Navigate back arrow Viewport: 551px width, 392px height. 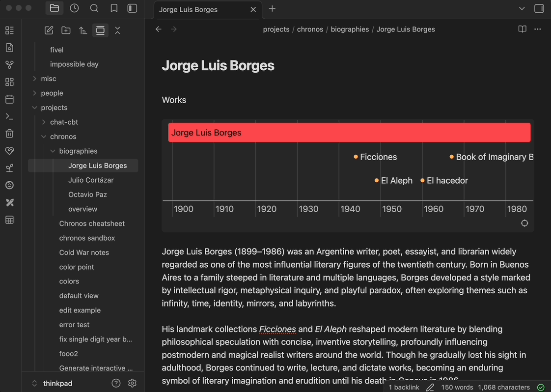pyautogui.click(x=159, y=29)
